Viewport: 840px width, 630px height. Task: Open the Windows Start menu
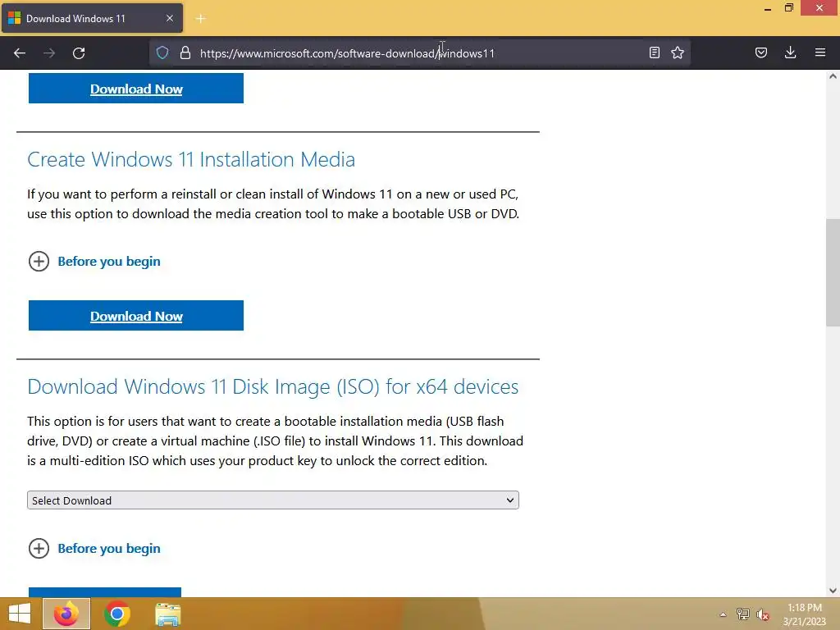tap(20, 614)
